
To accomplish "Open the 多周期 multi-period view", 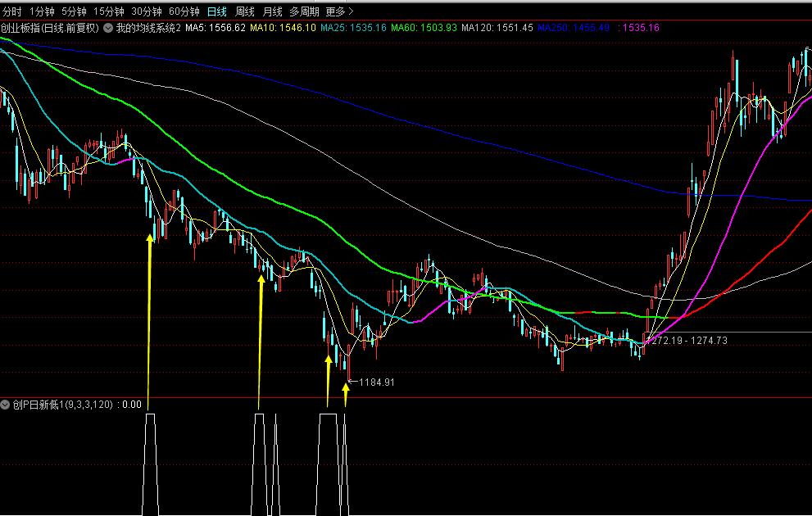I will click(303, 11).
